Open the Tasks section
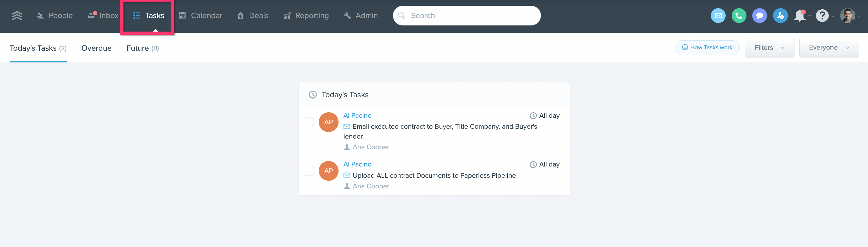The width and height of the screenshot is (868, 247). pos(148,16)
